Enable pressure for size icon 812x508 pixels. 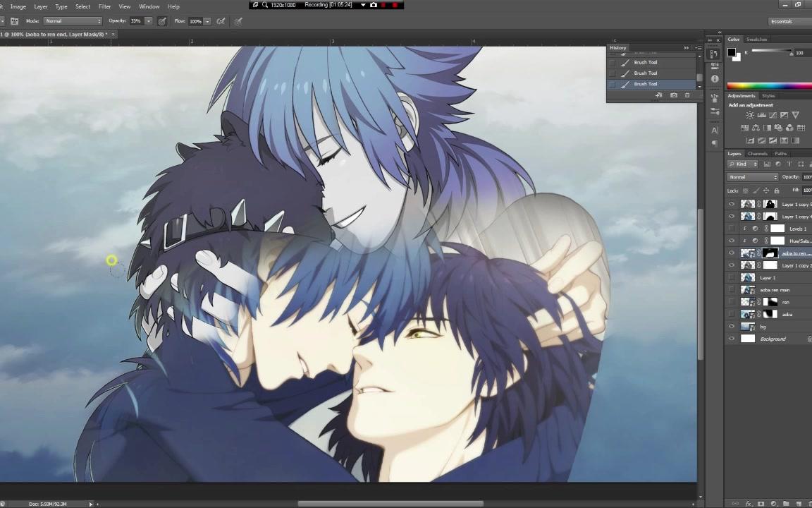pos(238,21)
